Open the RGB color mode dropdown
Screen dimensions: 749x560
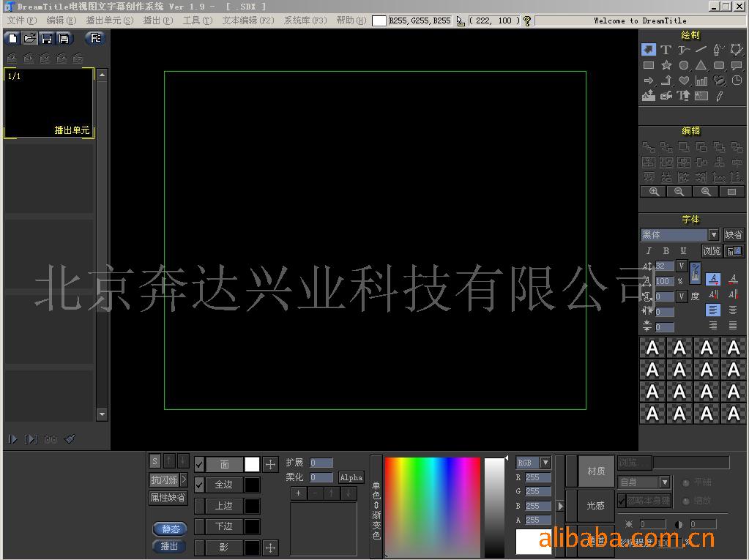[545, 463]
